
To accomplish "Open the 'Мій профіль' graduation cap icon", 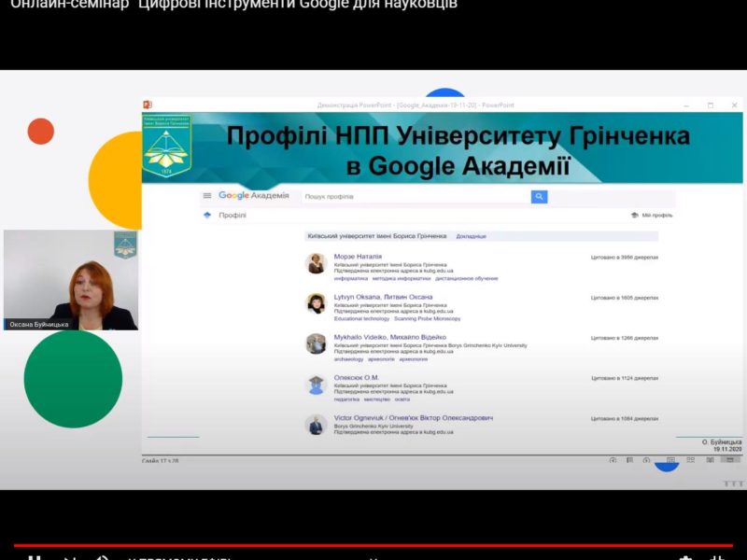I will [634, 216].
